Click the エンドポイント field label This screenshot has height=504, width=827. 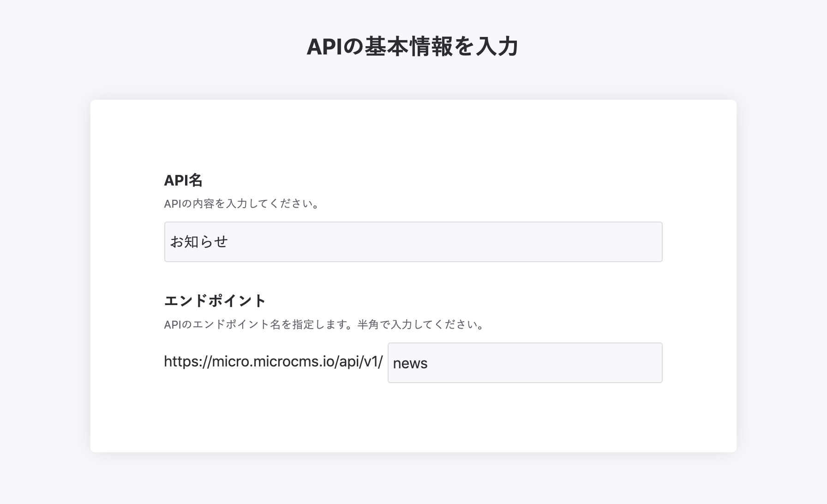coord(215,301)
